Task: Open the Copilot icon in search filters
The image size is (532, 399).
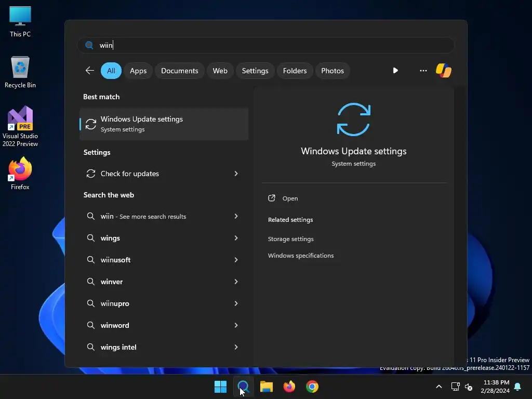Action: point(444,71)
